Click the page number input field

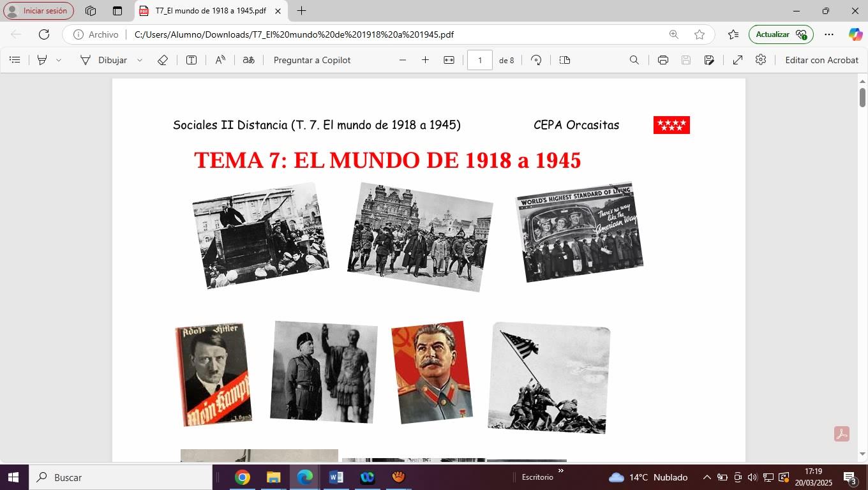tap(479, 60)
